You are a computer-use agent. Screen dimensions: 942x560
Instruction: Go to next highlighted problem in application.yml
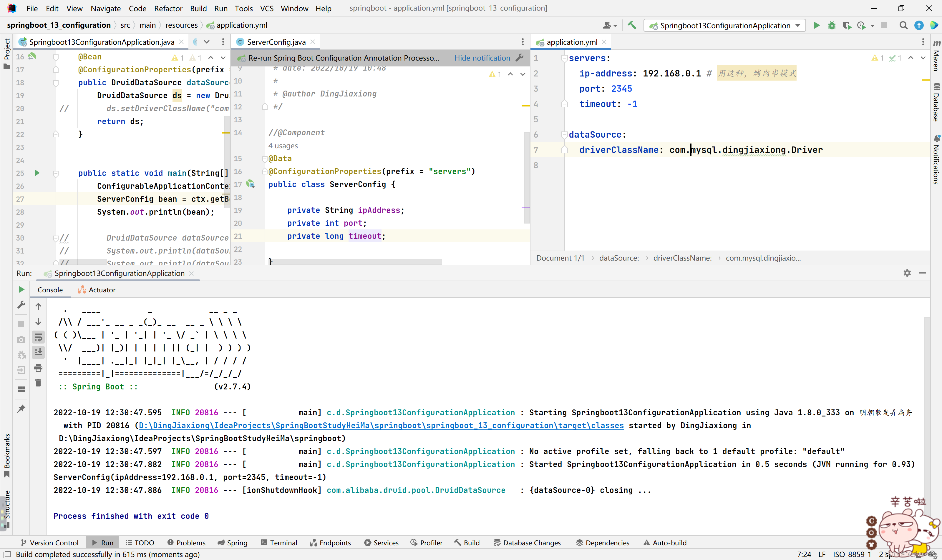pos(923,58)
